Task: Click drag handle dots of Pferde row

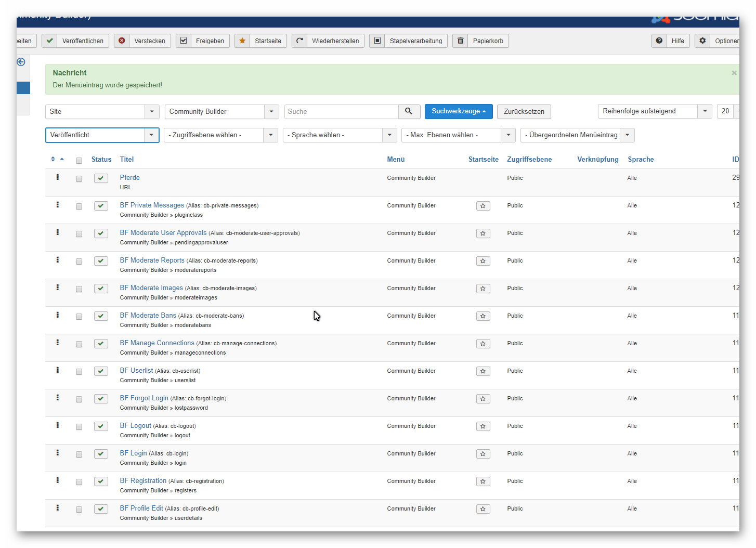Action: click(58, 177)
